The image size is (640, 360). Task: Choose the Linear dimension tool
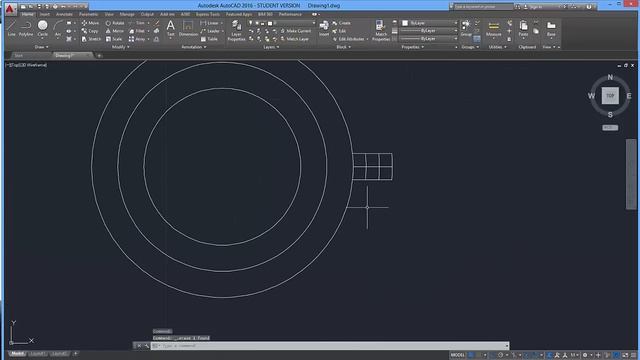210,23
